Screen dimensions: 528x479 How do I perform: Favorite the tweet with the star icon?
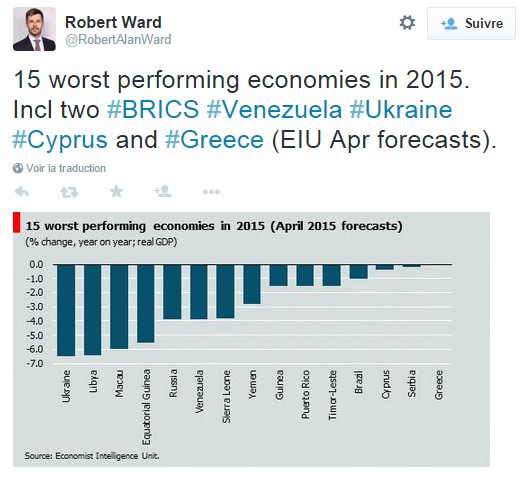117,191
